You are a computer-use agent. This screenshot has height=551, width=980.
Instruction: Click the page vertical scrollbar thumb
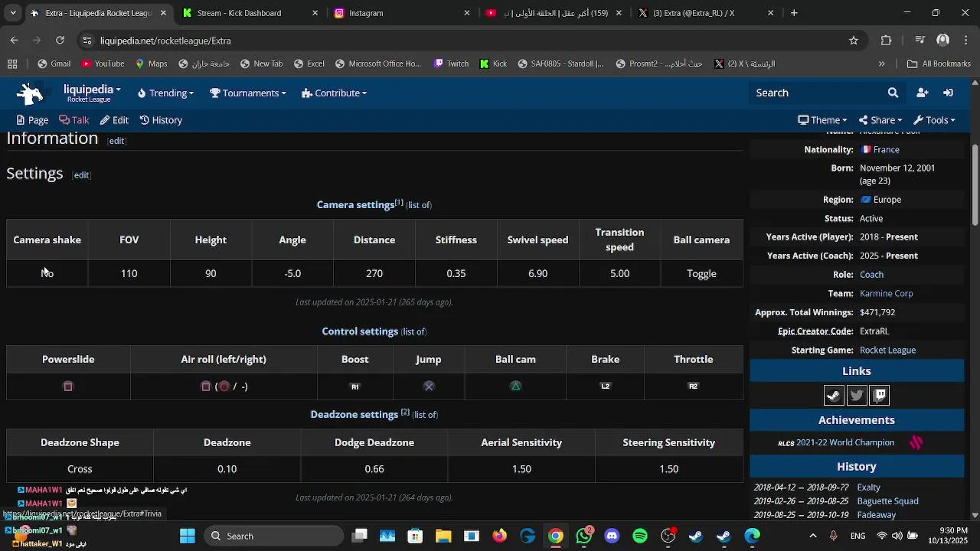[x=975, y=184]
